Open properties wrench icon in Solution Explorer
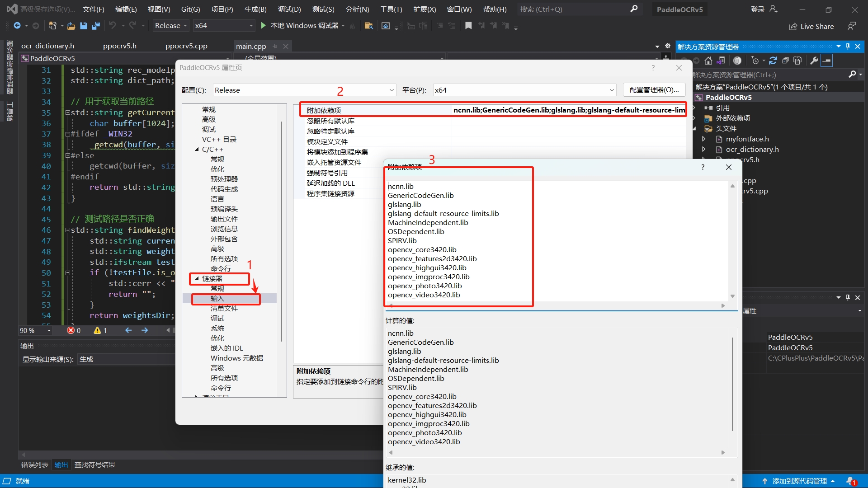868x488 pixels. [814, 61]
